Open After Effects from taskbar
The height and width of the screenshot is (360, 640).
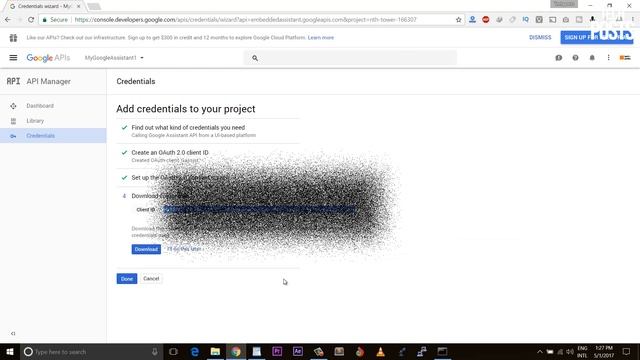tap(298, 351)
